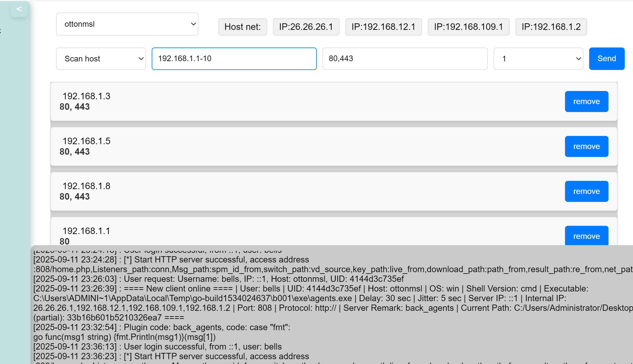The width and height of the screenshot is (633, 364).
Task: Collapse sidebar with the back arrow
Action: tap(19, 9)
